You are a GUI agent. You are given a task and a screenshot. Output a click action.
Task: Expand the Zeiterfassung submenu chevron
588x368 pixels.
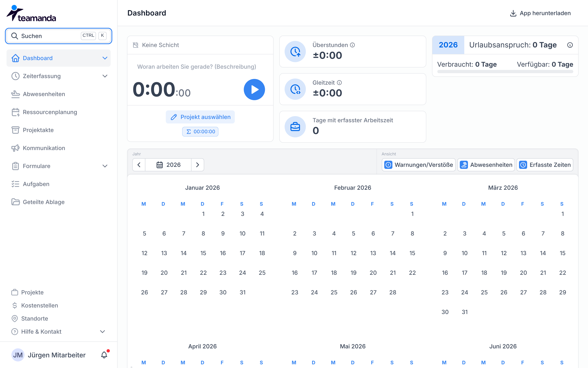[105, 76]
